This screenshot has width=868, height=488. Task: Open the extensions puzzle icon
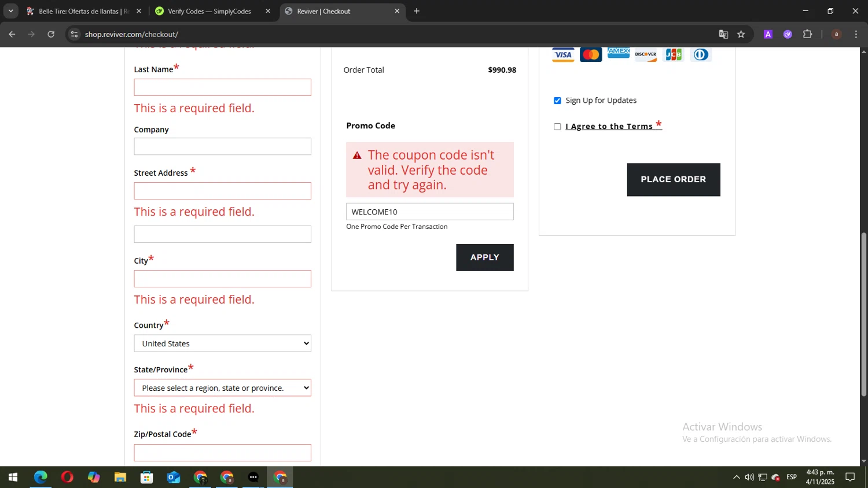(x=808, y=34)
